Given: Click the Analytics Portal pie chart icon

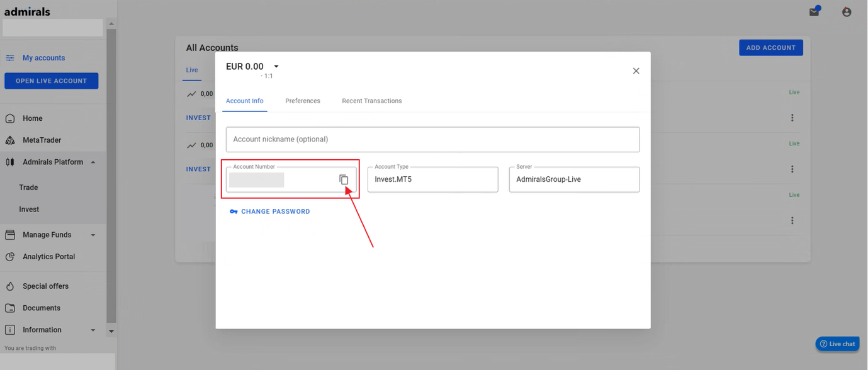Looking at the screenshot, I should point(10,257).
